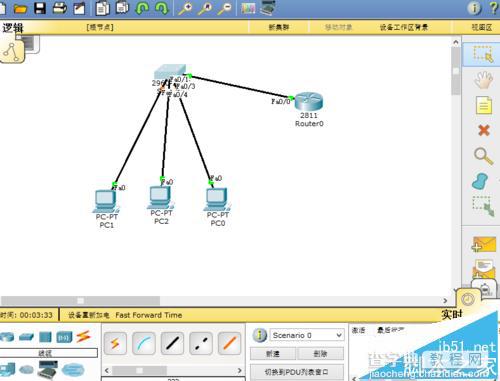Click the workspace horizontal scroll right arrow
The height and width of the screenshot is (381, 500).
pos(445,301)
